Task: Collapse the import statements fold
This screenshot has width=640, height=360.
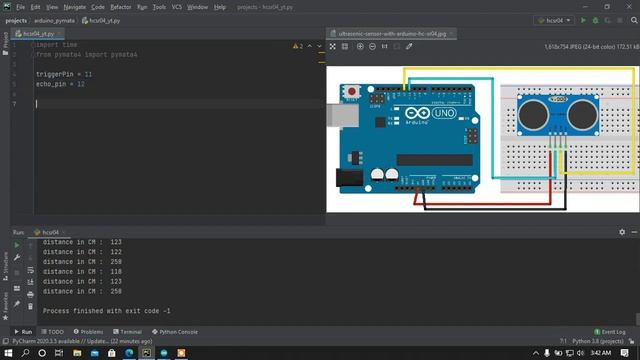Action: 33,45
